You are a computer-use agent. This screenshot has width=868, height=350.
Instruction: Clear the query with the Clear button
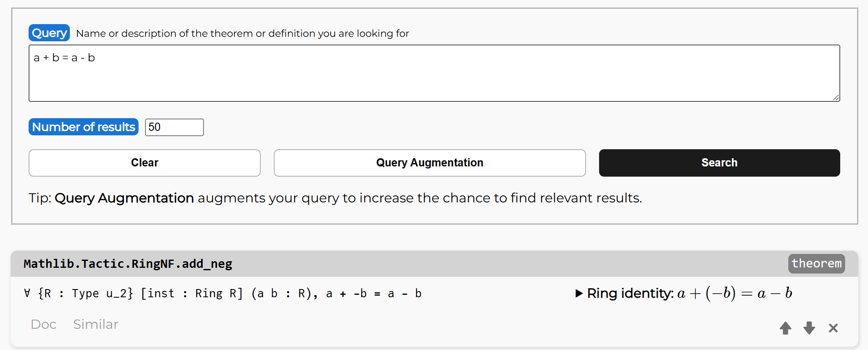144,163
